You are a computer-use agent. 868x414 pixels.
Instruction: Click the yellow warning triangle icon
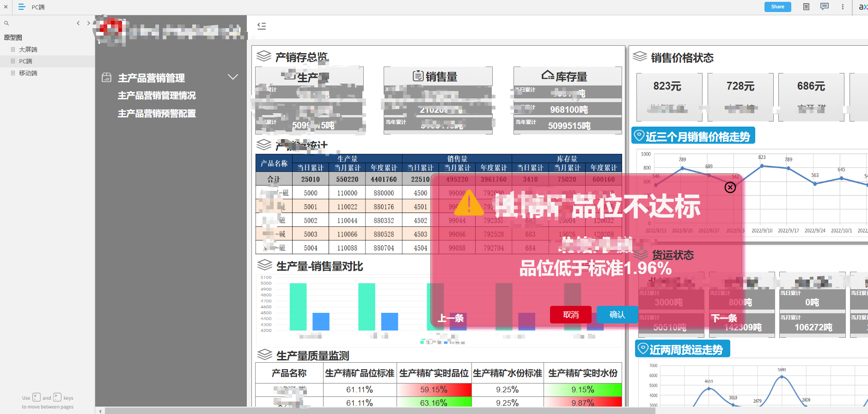469,203
